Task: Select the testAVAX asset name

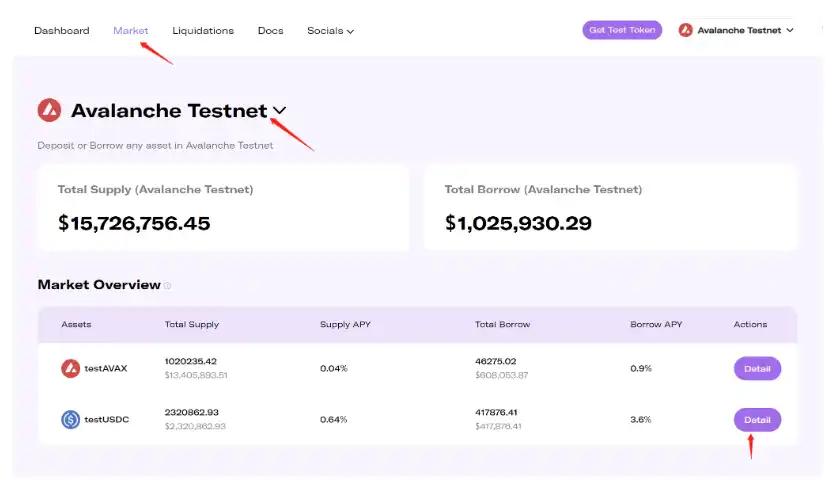Action: point(106,368)
